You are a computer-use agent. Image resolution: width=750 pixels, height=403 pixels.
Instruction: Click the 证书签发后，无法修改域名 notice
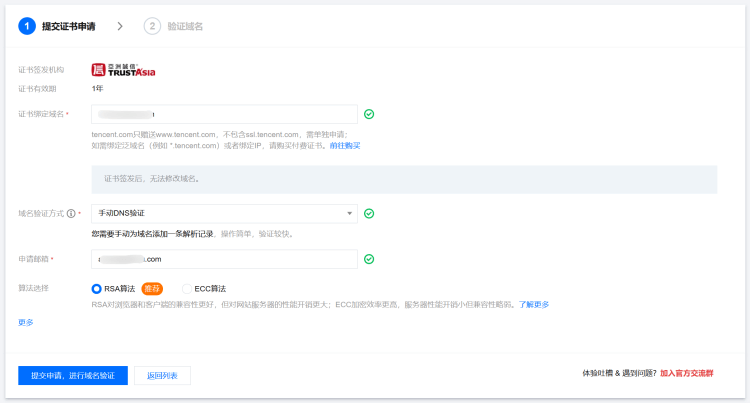click(x=404, y=179)
